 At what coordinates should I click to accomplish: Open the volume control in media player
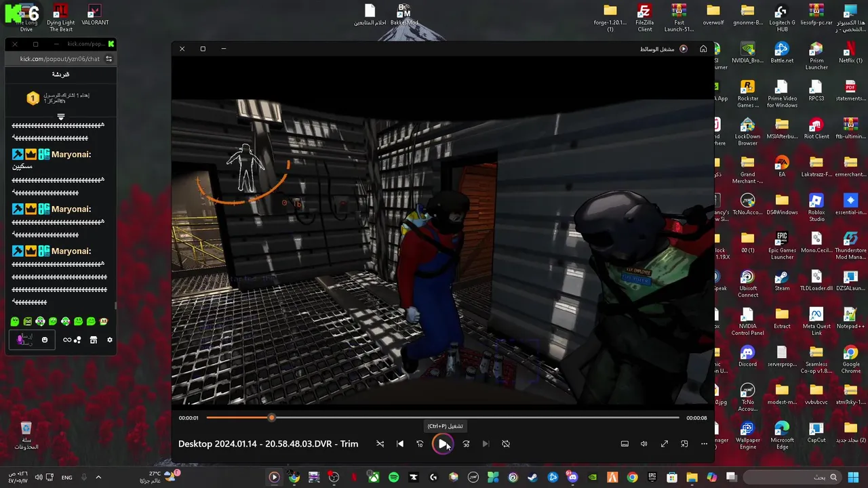[x=644, y=444]
